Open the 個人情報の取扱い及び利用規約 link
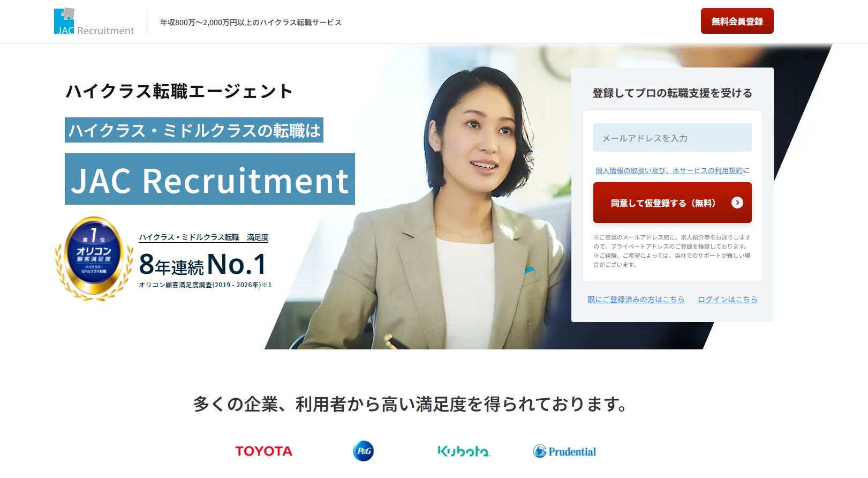The width and height of the screenshot is (868, 478). coord(669,170)
